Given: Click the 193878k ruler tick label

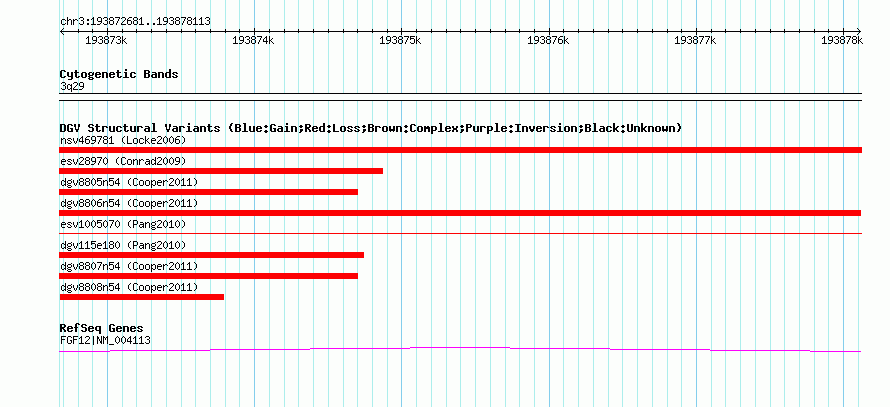Looking at the screenshot, I should [x=842, y=40].
